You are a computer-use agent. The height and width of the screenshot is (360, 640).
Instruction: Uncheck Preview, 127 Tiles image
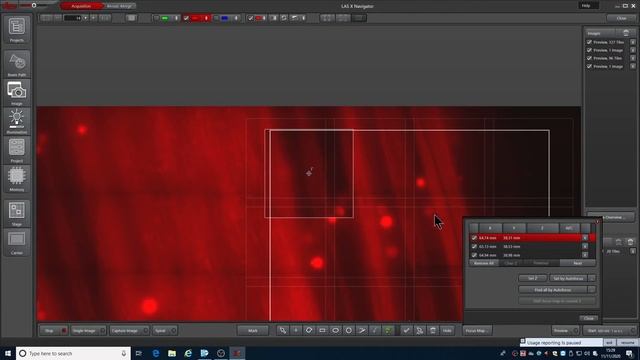(589, 42)
